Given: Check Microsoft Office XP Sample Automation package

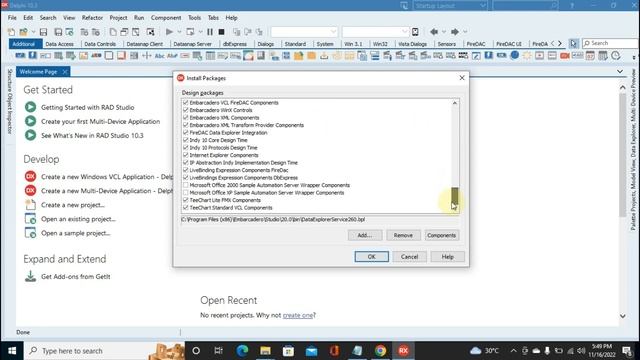Looking at the screenshot, I should [186, 193].
